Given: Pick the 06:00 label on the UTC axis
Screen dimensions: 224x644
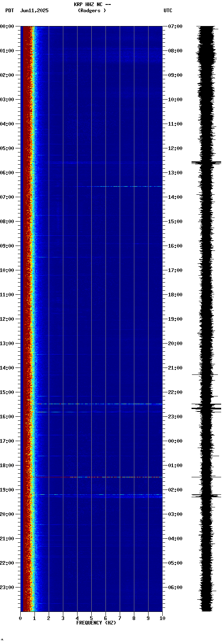Looking at the screenshot, I should pos(175,587).
